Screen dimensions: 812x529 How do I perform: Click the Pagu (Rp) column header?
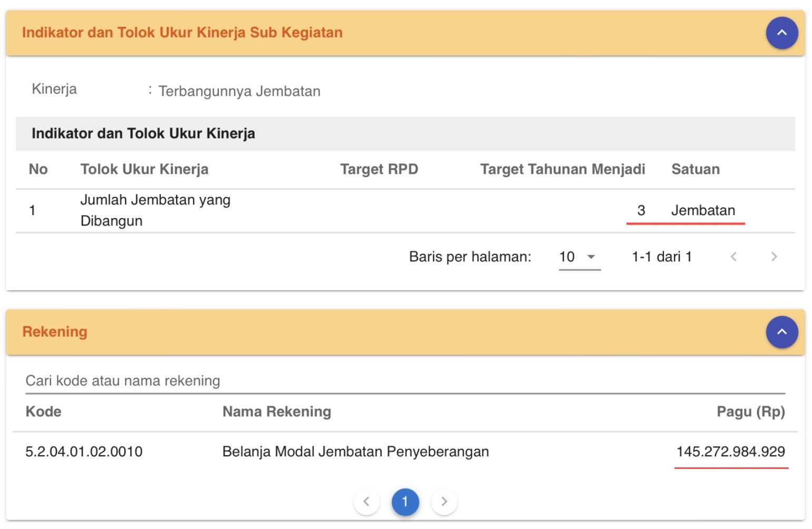pyautogui.click(x=750, y=412)
